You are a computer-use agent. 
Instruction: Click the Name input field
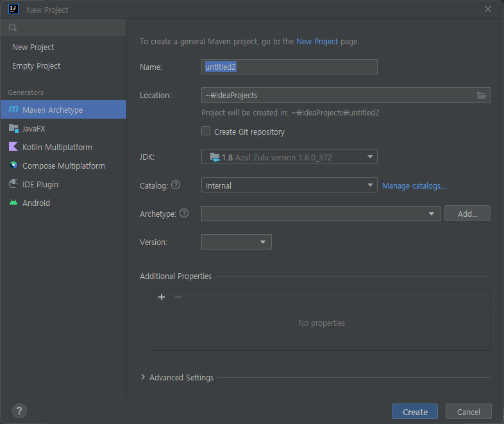[289, 67]
